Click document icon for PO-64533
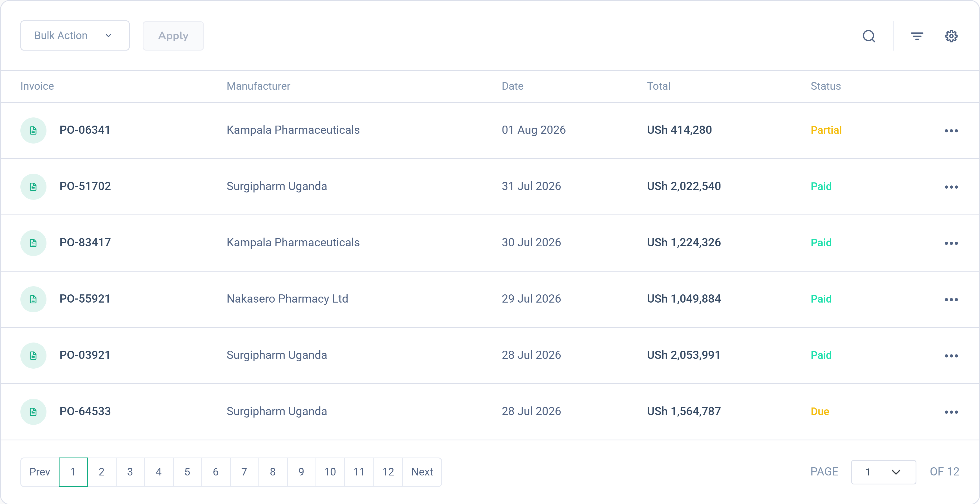 coord(33,412)
